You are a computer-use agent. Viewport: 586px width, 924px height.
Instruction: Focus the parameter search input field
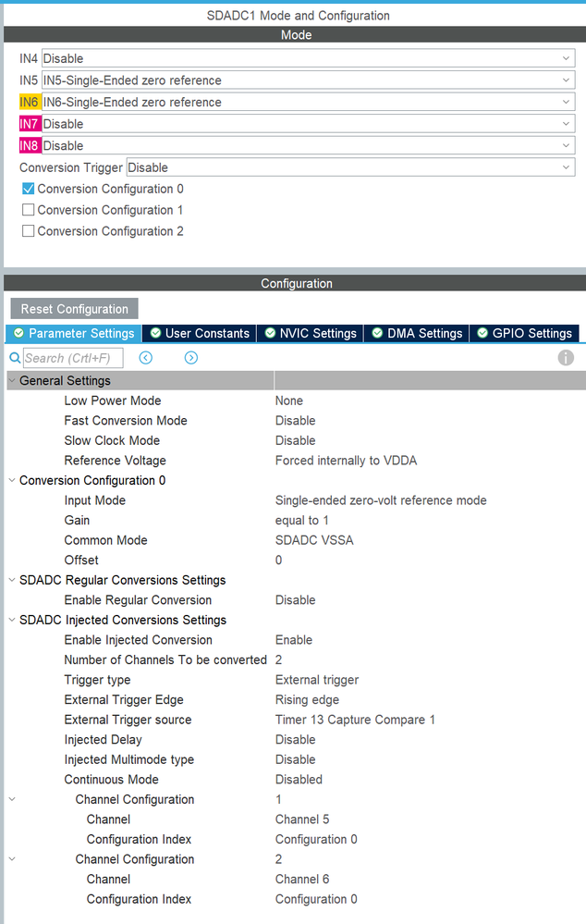[x=73, y=358]
